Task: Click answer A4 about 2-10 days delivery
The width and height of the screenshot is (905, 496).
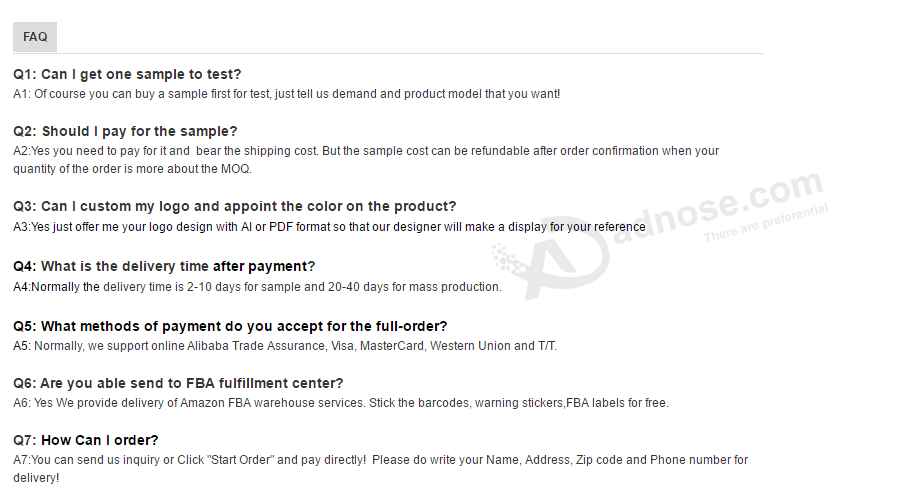Action: pos(257,287)
